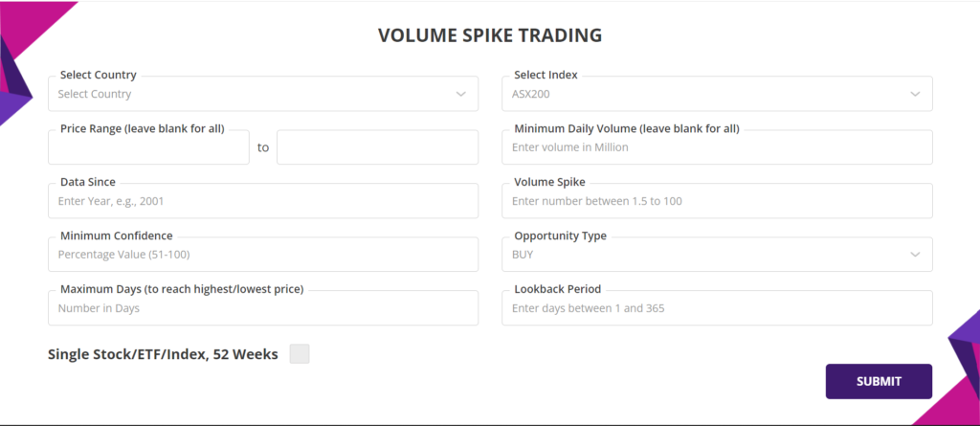Click the Minimum Daily Volume field
The height and width of the screenshot is (426, 980).
tap(717, 147)
